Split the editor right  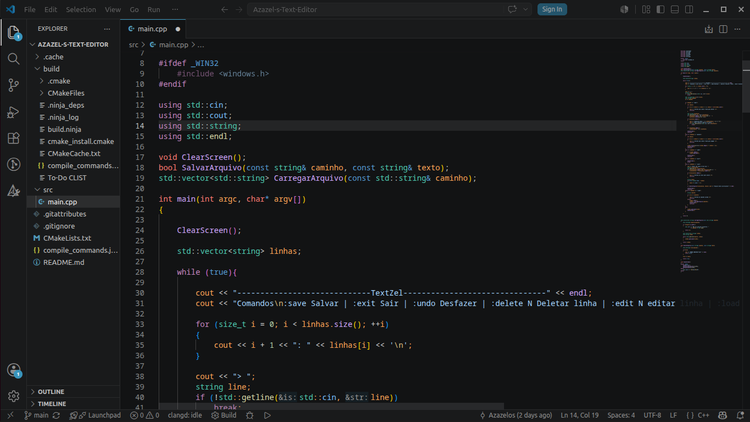tap(723, 29)
